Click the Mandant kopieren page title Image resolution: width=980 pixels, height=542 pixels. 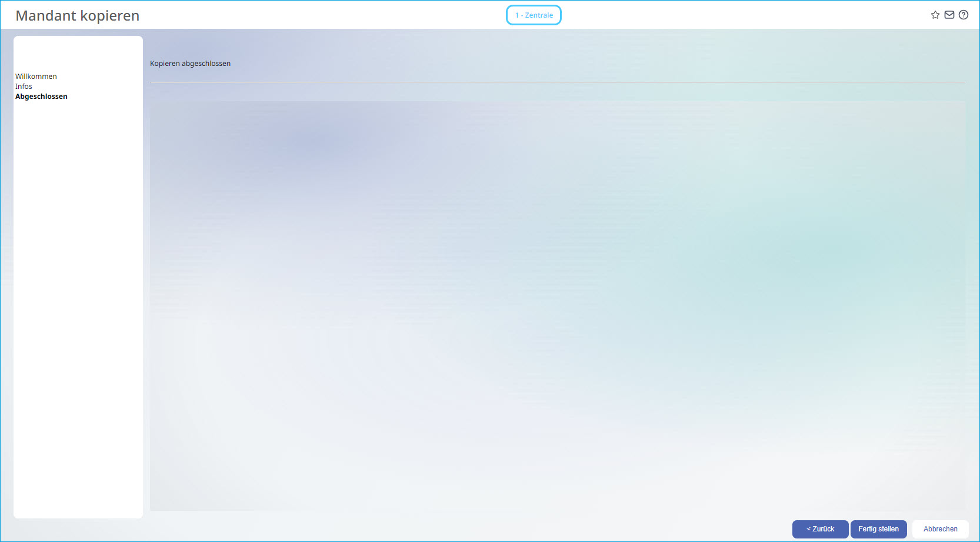78,16
